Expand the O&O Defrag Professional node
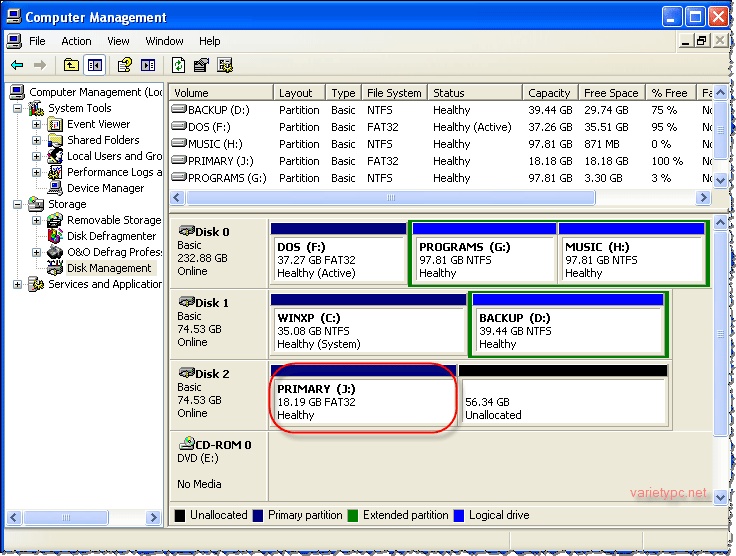This screenshot has height=556, width=736. 36,252
